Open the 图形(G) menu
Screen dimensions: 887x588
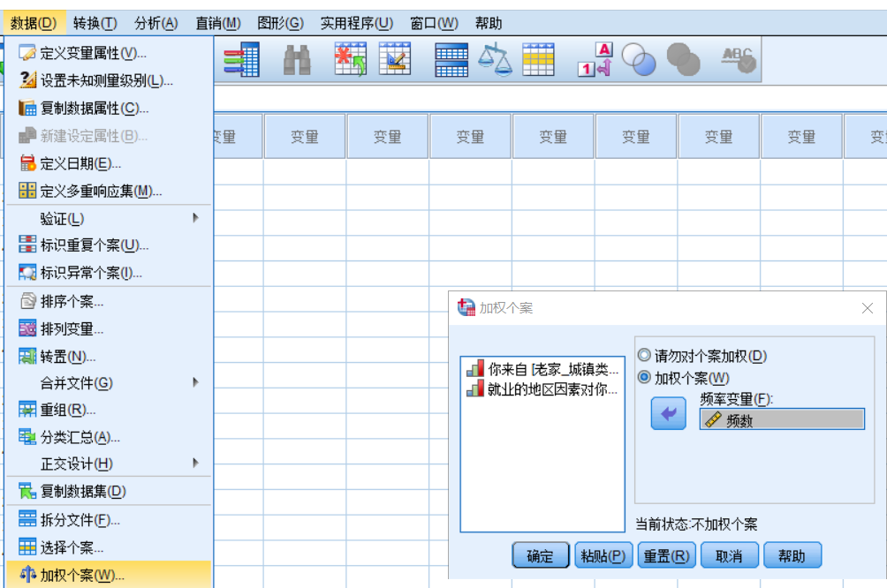[280, 23]
